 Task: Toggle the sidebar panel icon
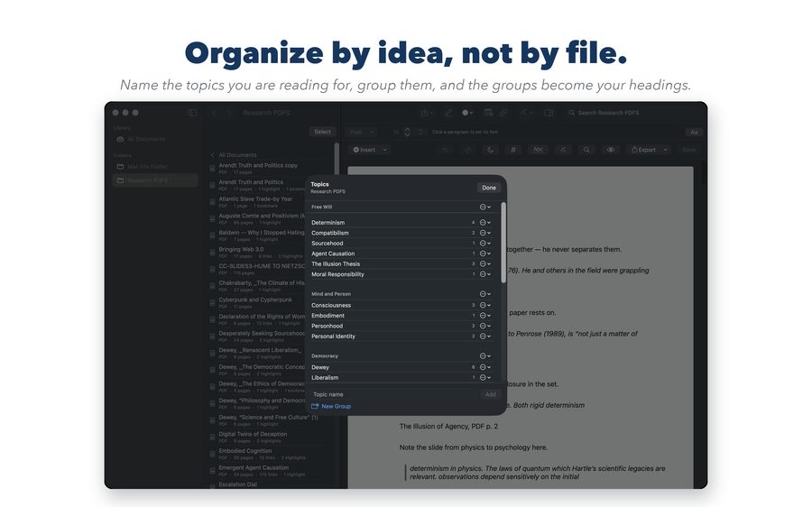192,113
